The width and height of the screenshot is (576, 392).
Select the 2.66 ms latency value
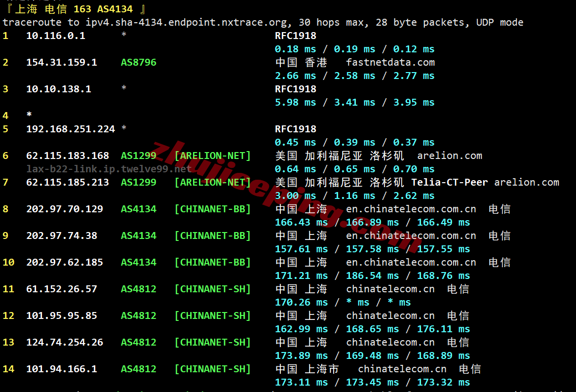(x=295, y=76)
